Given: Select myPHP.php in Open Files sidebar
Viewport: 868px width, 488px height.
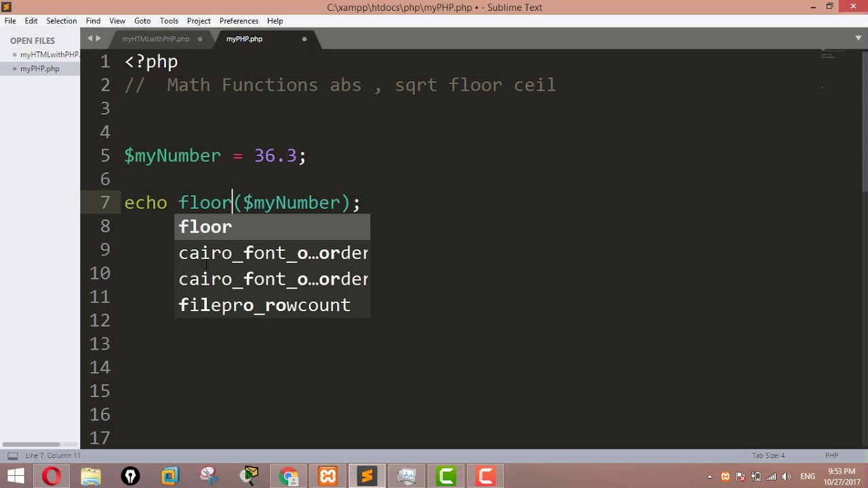Looking at the screenshot, I should pos(40,68).
